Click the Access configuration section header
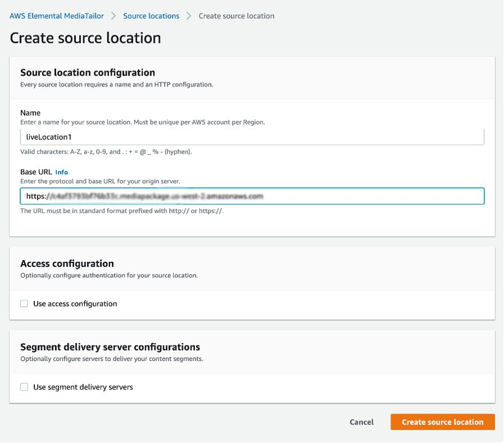 (x=67, y=264)
